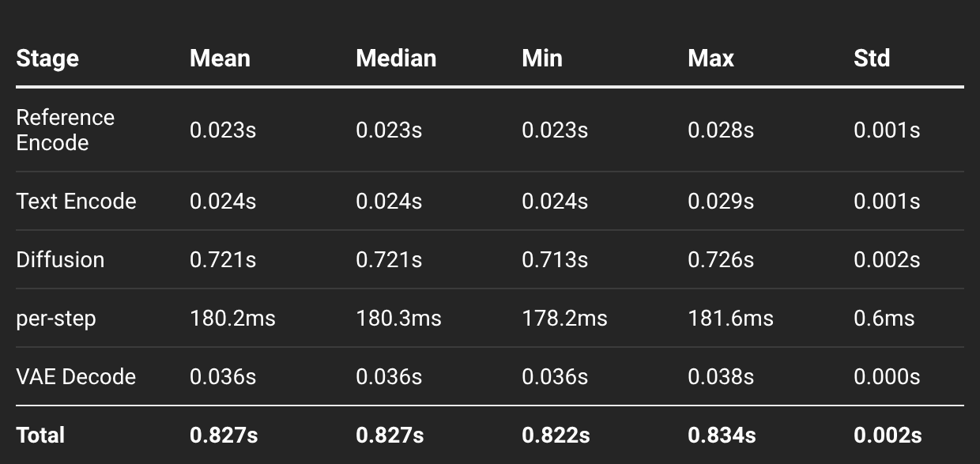Select the Total row label
This screenshot has width=980, height=464.
40,435
